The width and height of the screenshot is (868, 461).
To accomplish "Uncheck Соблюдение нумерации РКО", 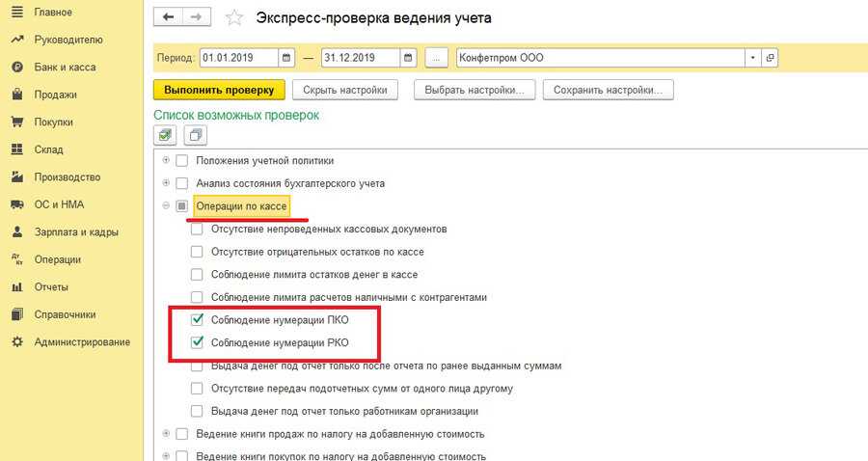I will click(197, 342).
